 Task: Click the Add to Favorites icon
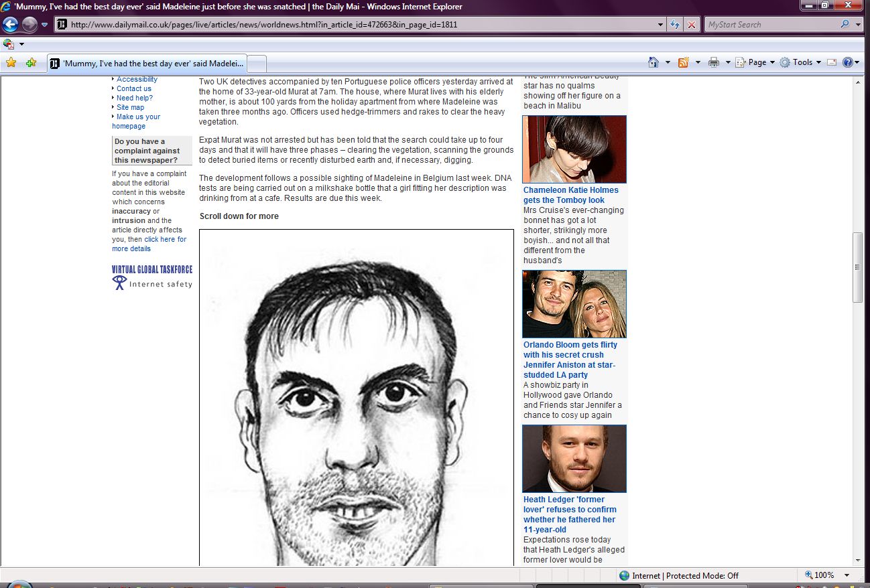[31, 62]
